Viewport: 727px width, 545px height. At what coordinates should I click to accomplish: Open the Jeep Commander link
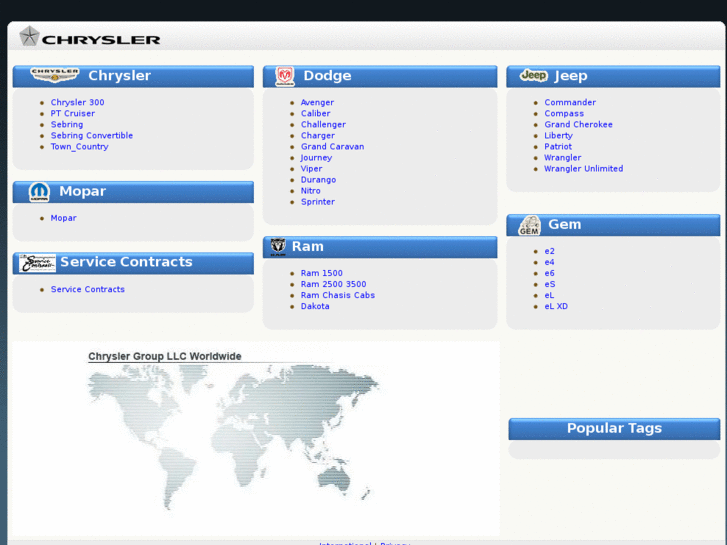tap(570, 102)
